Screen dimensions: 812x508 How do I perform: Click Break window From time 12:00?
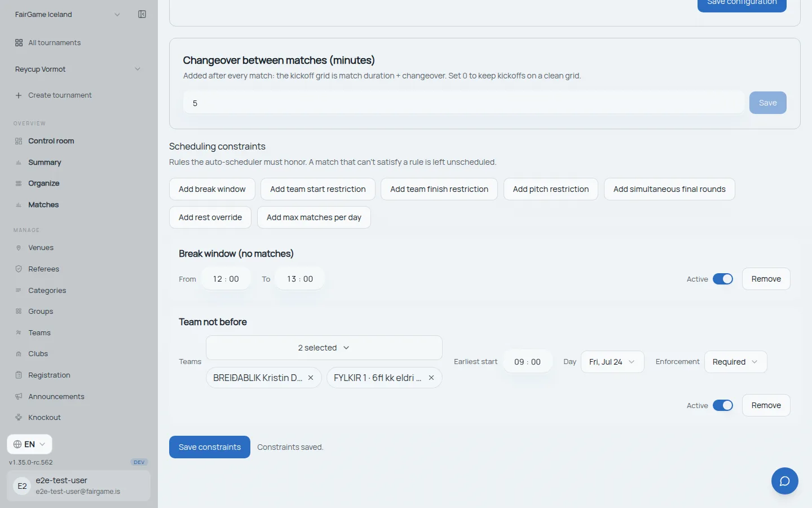coord(226,279)
